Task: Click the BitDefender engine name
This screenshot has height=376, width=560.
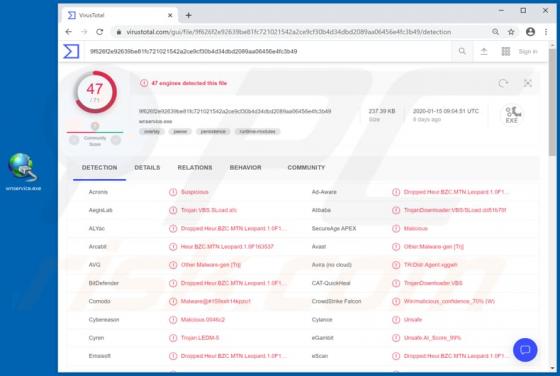Action: [x=104, y=283]
